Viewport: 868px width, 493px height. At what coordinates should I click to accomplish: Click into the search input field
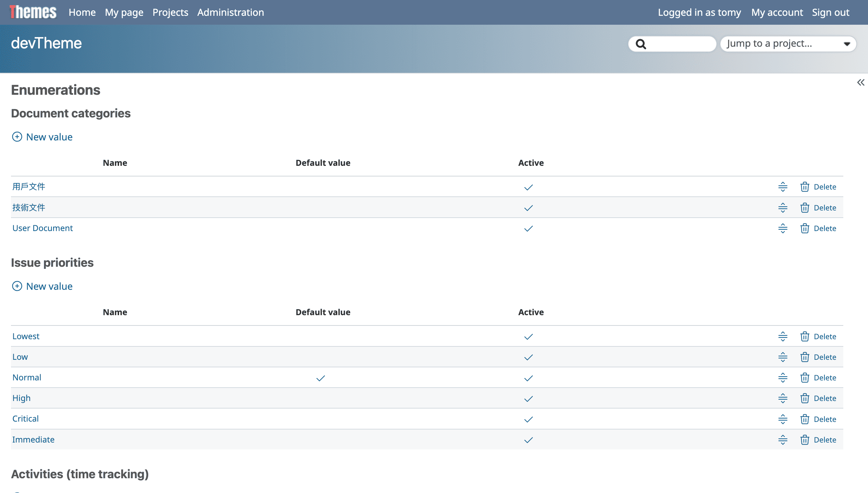(679, 44)
